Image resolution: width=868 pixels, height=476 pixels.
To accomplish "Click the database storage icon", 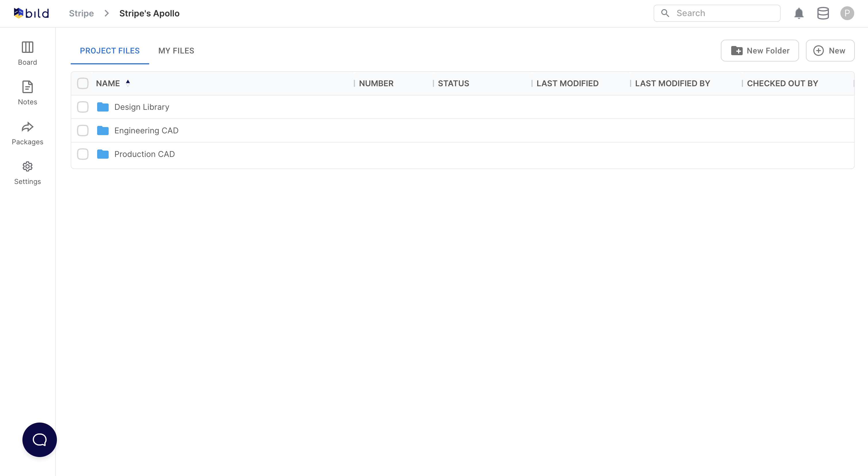I will pos(823,13).
